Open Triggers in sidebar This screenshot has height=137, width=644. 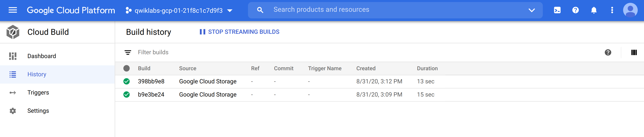click(x=57, y=92)
